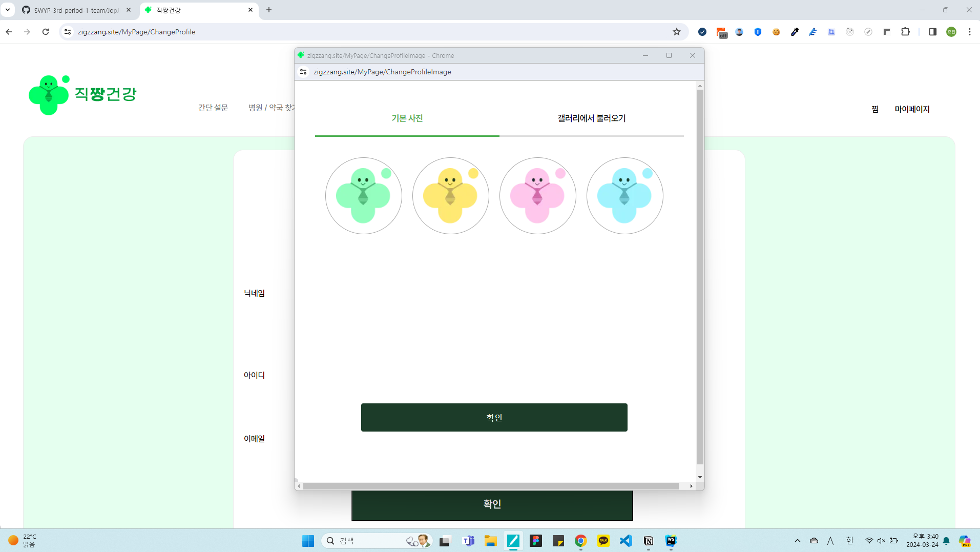This screenshot has width=980, height=552.
Task: Open the 기본 사진 tab
Action: [x=407, y=118]
